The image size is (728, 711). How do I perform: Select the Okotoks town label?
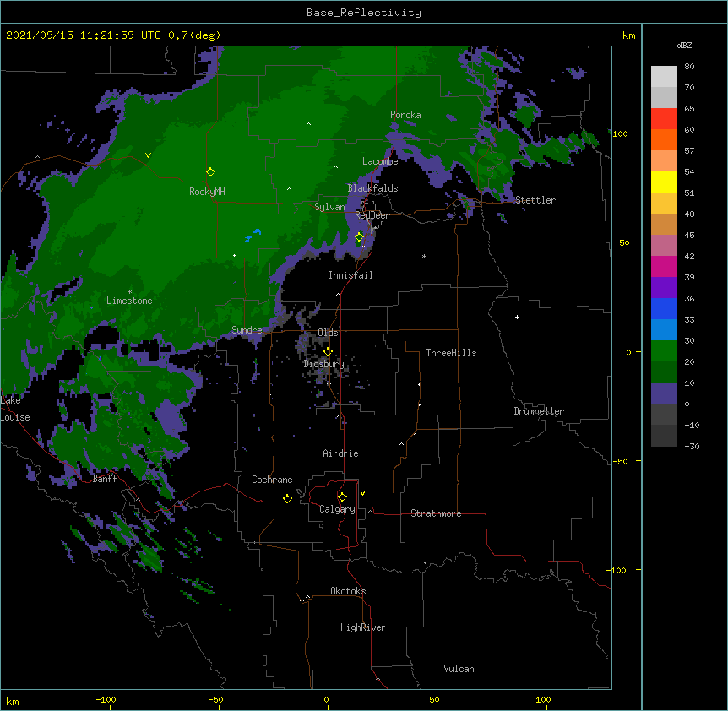348,591
